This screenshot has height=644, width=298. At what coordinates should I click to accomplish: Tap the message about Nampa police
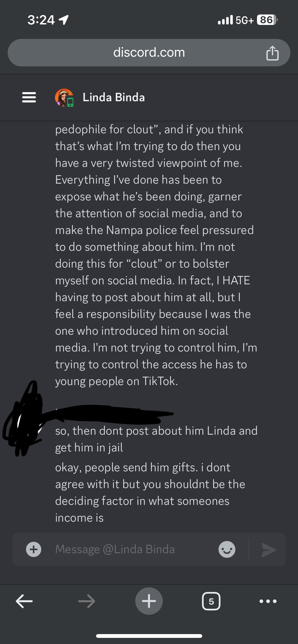click(x=156, y=255)
